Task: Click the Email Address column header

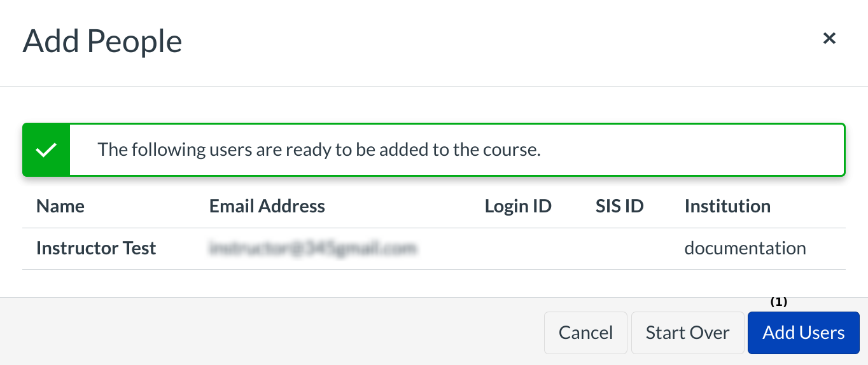Action: pyautogui.click(x=267, y=206)
